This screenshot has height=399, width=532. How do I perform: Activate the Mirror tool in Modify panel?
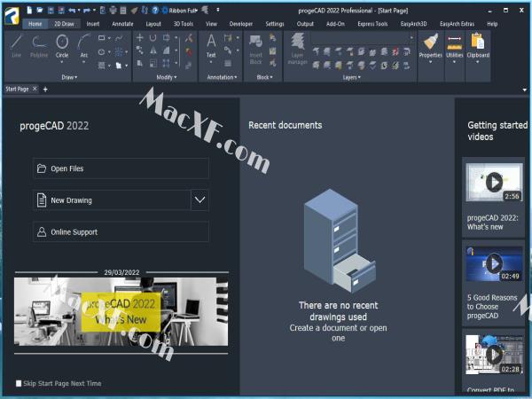click(153, 51)
